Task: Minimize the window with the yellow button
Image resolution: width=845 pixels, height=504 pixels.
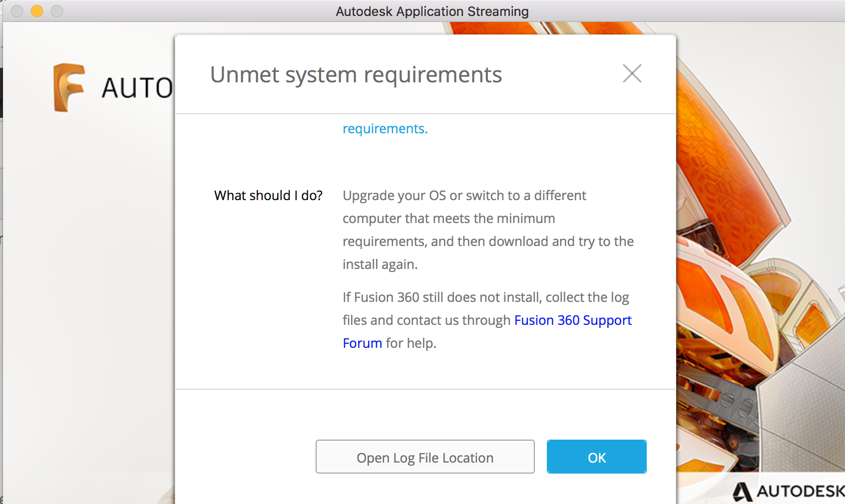Action: 37,11
